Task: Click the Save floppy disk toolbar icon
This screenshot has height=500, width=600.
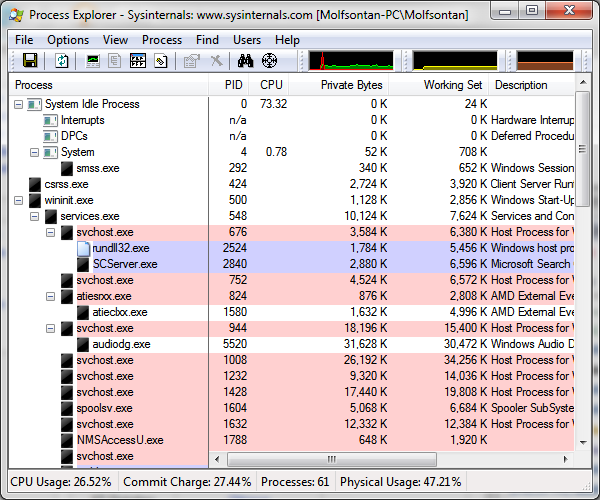Action: coord(30,60)
